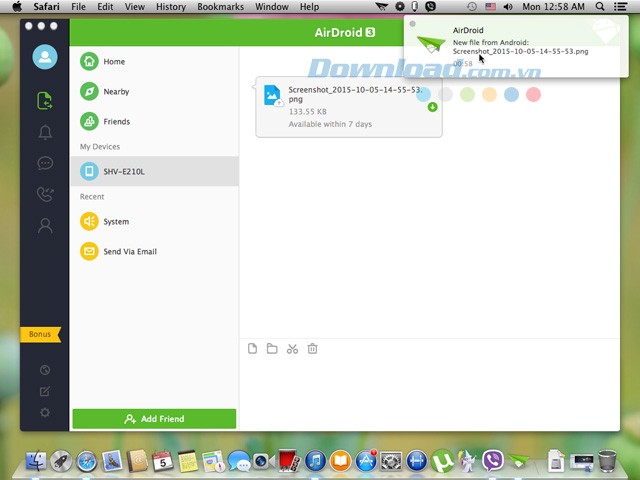This screenshot has height=480, width=640.
Task: Open the Contacts person icon
Action: click(45, 225)
